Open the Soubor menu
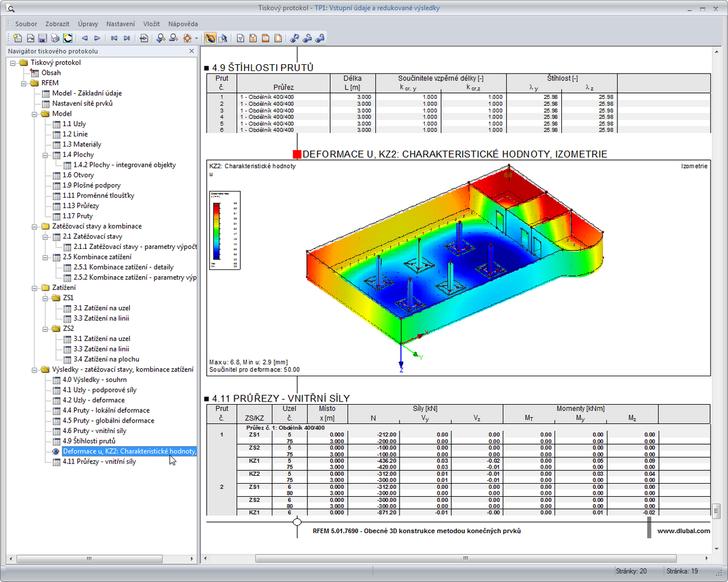 (x=26, y=23)
